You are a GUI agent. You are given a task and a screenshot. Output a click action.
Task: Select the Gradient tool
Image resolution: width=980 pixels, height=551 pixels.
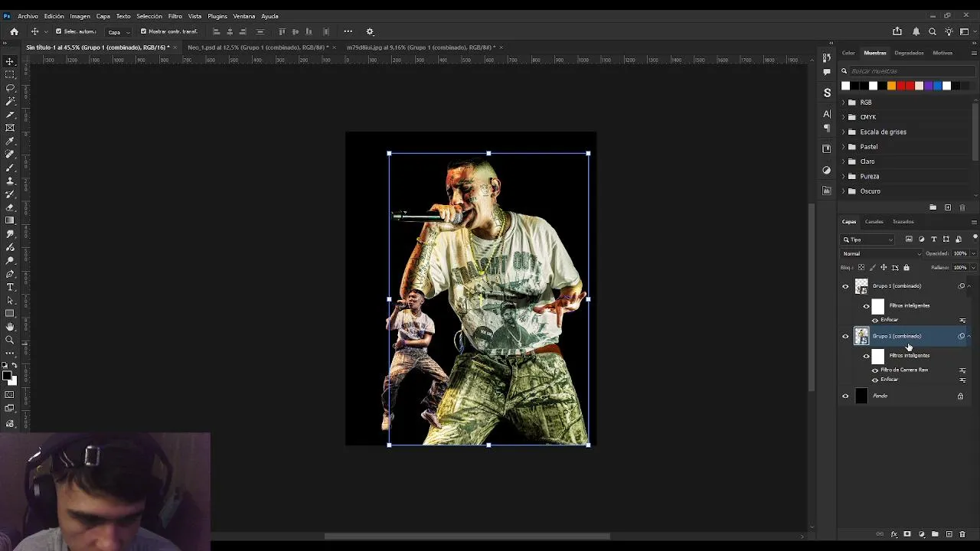[10, 220]
